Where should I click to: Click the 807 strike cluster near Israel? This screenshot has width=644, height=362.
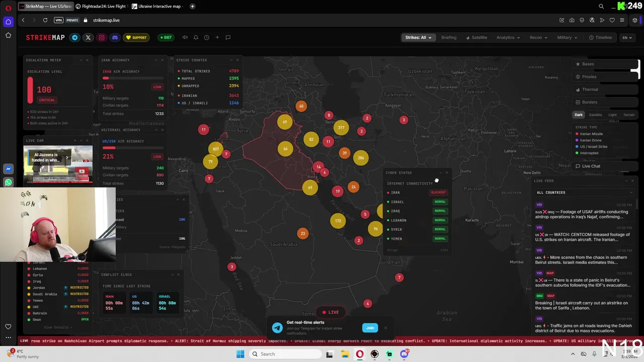point(216,149)
